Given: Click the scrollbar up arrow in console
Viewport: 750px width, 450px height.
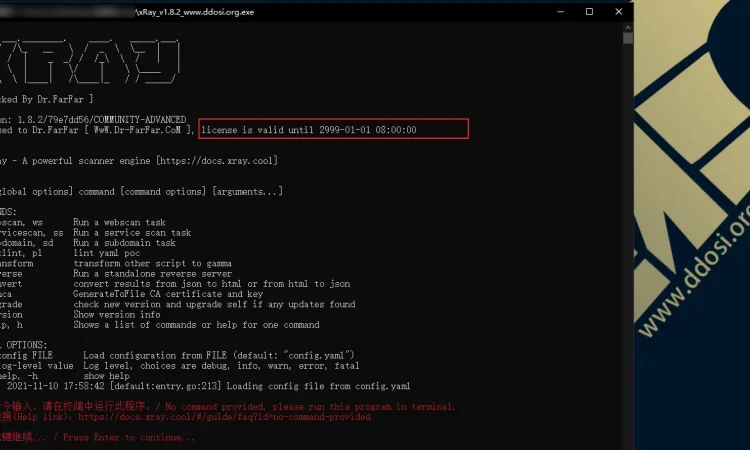Looking at the screenshot, I should pyautogui.click(x=628, y=27).
